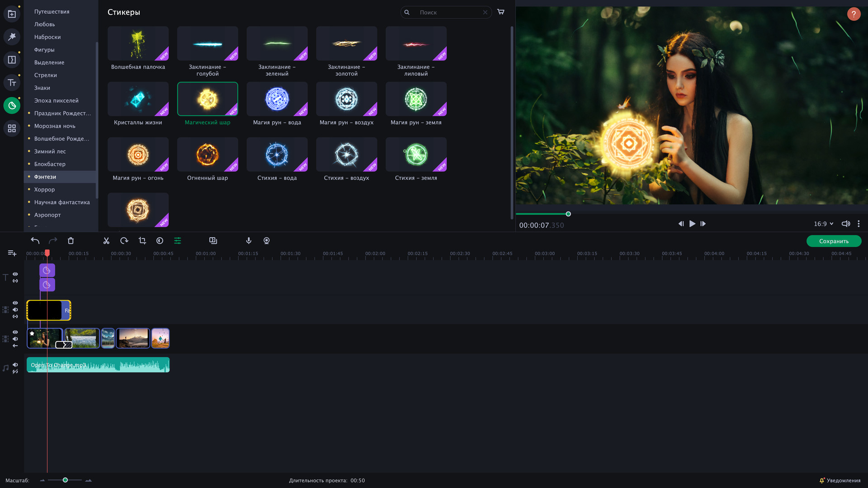Click the crop tool icon
Screen dimensions: 868x488
click(142, 241)
